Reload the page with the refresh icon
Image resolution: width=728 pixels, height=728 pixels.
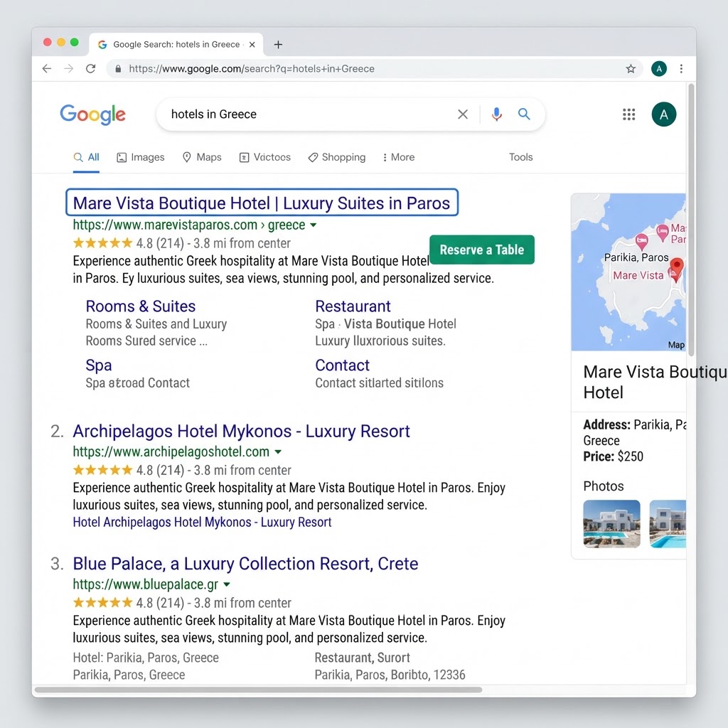click(91, 69)
